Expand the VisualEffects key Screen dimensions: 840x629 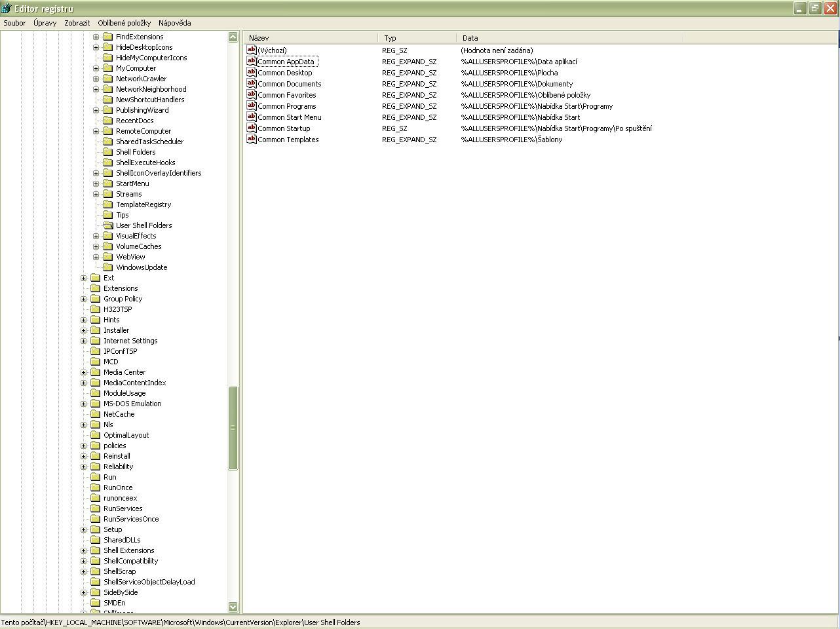tap(96, 236)
